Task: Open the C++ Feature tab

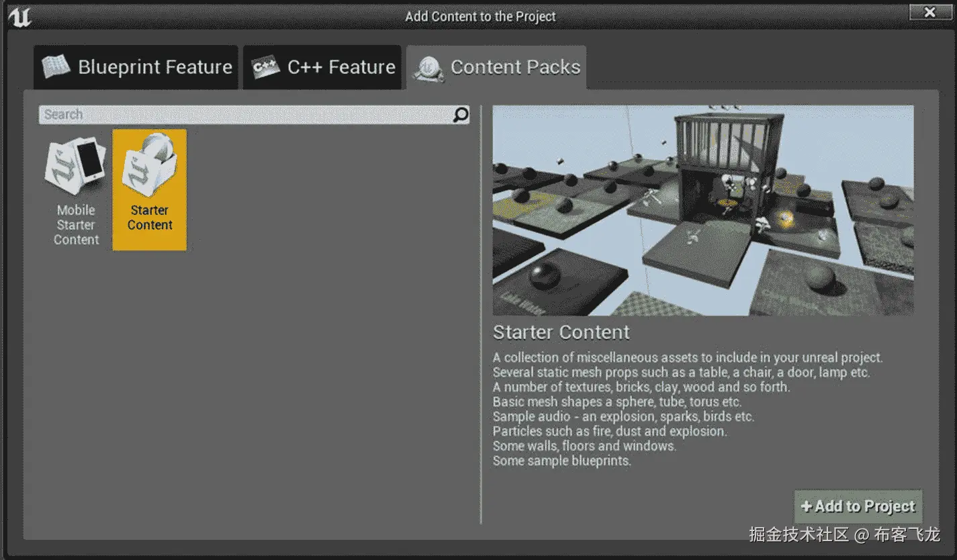Action: tap(322, 66)
